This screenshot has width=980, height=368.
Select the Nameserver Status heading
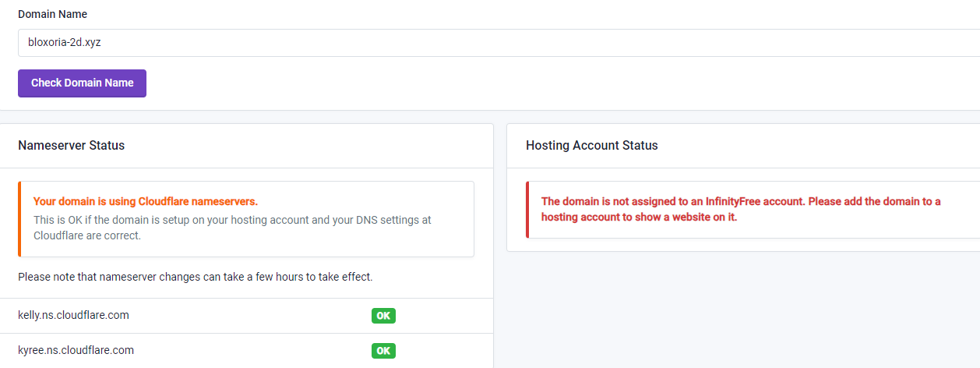pyautogui.click(x=71, y=145)
